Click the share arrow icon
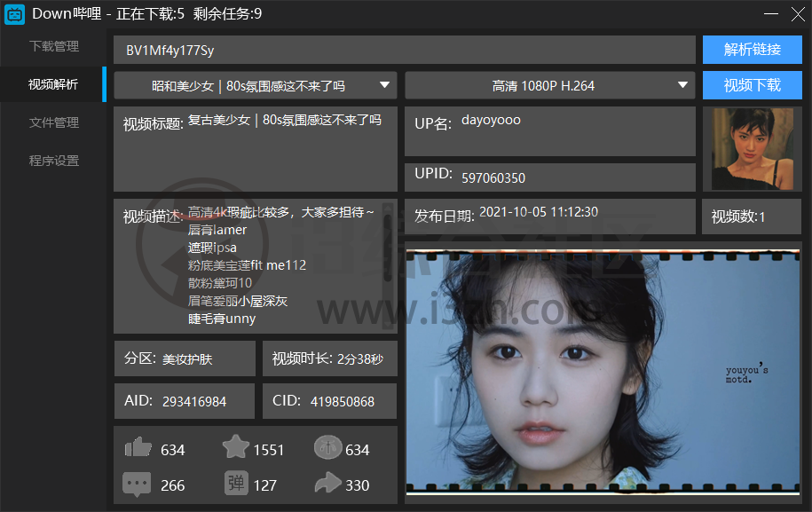The height and width of the screenshot is (512, 812). 327,483
